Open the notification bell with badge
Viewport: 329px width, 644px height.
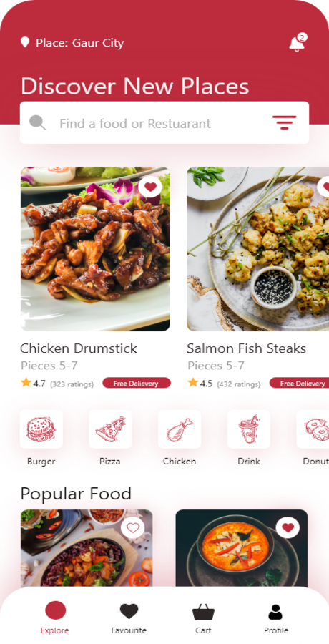click(x=298, y=42)
